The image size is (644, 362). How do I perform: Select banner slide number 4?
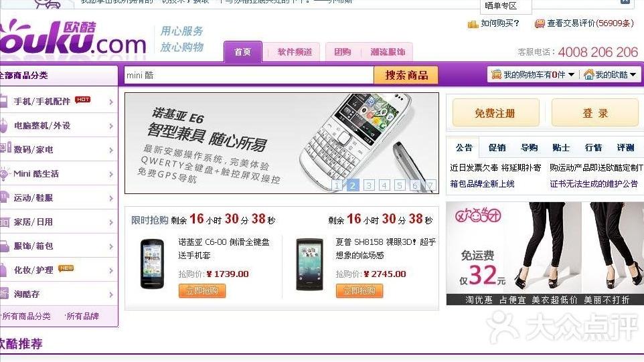(384, 185)
